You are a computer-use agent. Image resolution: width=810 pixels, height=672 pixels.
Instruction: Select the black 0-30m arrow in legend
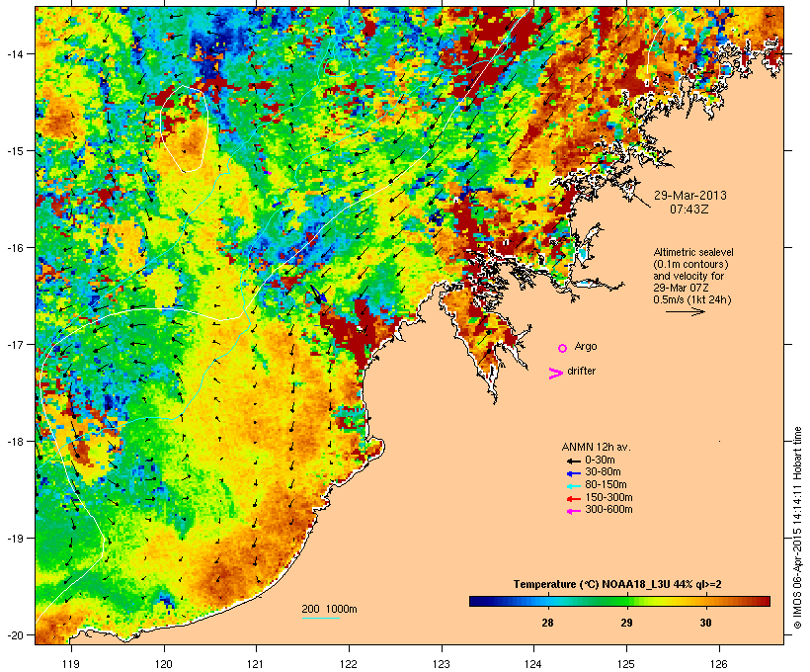[x=573, y=461]
